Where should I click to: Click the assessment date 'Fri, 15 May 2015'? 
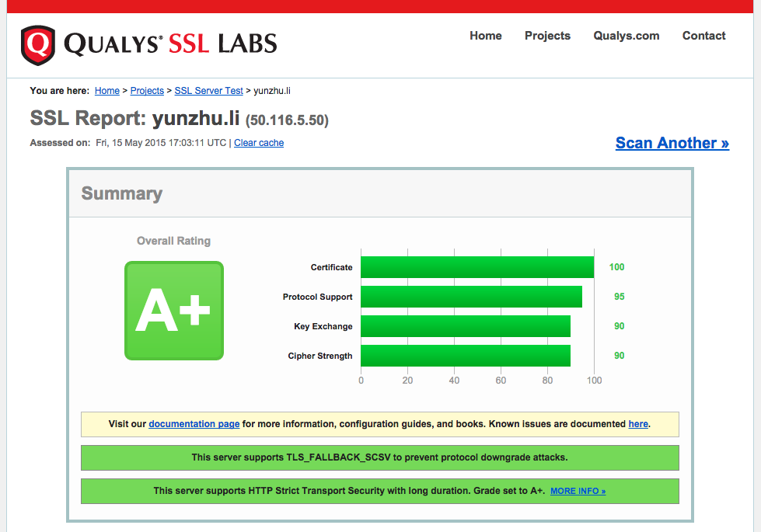131,143
